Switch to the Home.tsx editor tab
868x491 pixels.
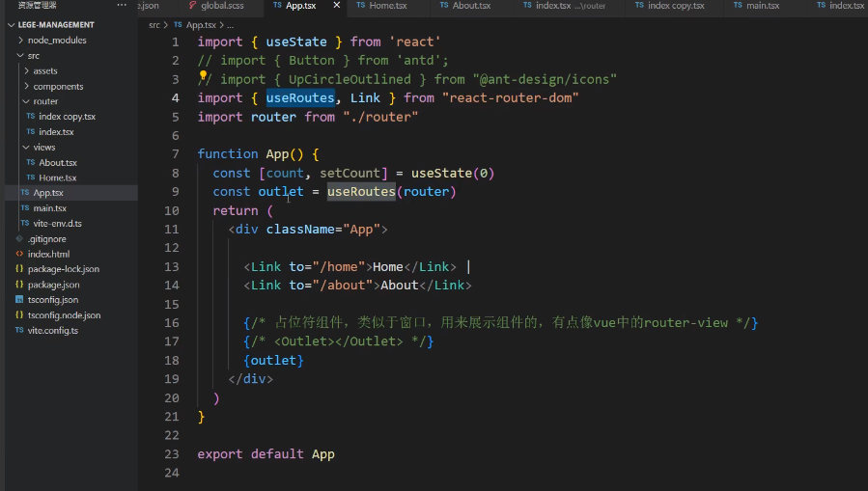tap(388, 6)
